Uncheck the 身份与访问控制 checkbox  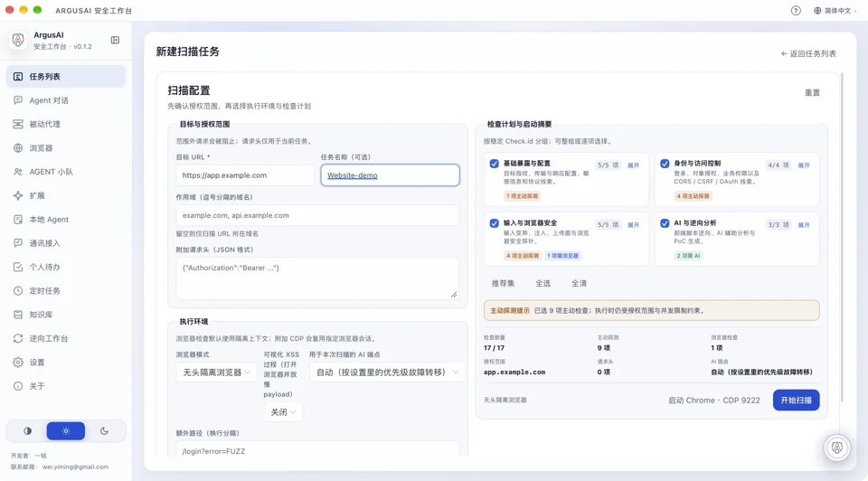pos(665,164)
